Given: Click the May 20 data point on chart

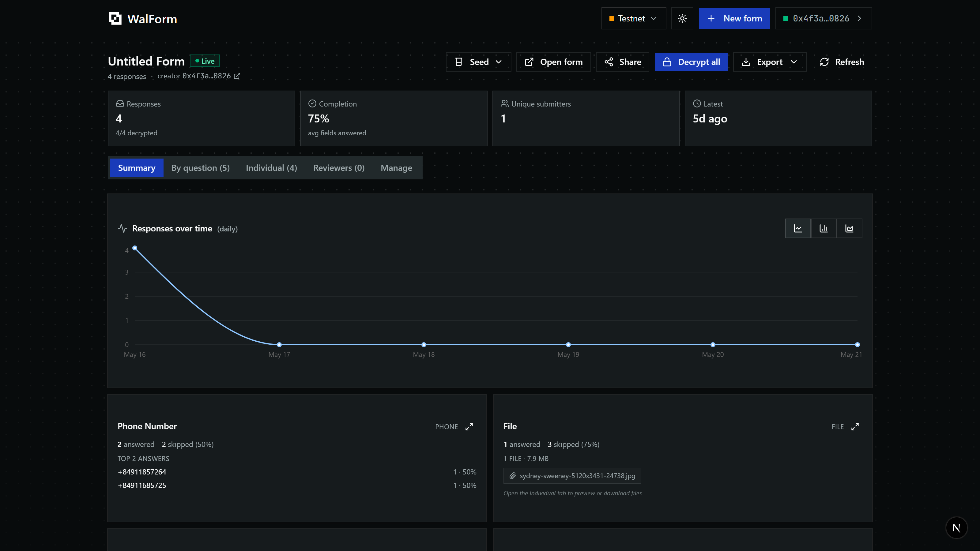Looking at the screenshot, I should [x=713, y=344].
